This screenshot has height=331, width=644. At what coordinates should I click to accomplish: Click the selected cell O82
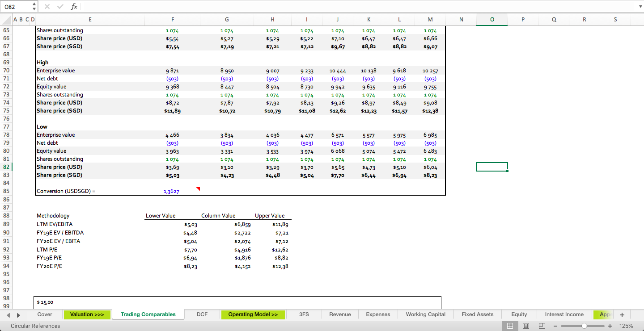tap(492, 167)
